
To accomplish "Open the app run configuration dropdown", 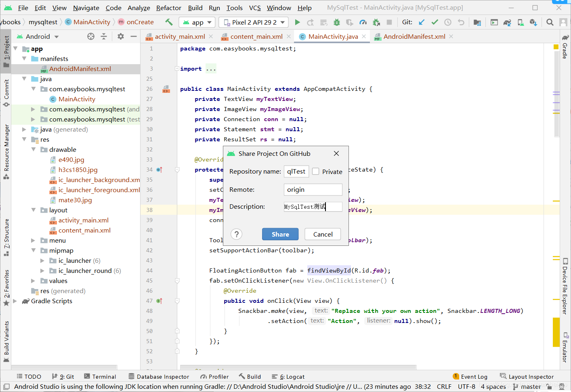I will pos(197,22).
